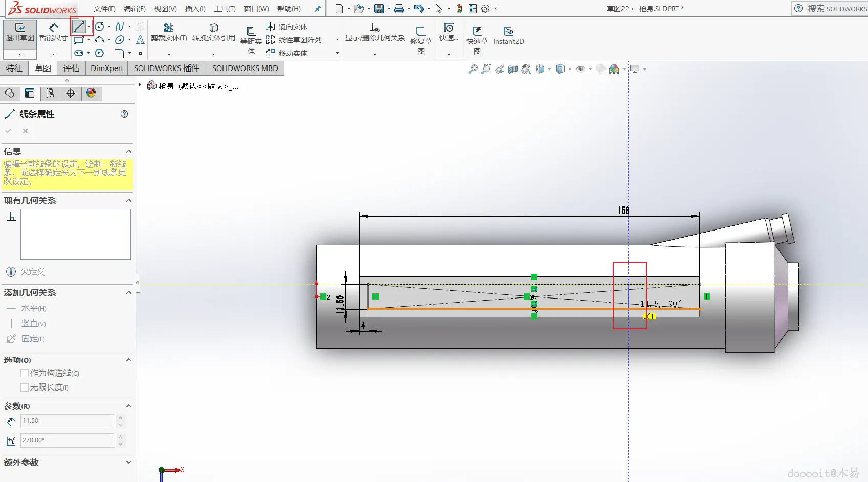The height and width of the screenshot is (482, 868).
Task: Toggle the 无限长度 (Infinite length) checkbox
Action: pyautogui.click(x=25, y=387)
